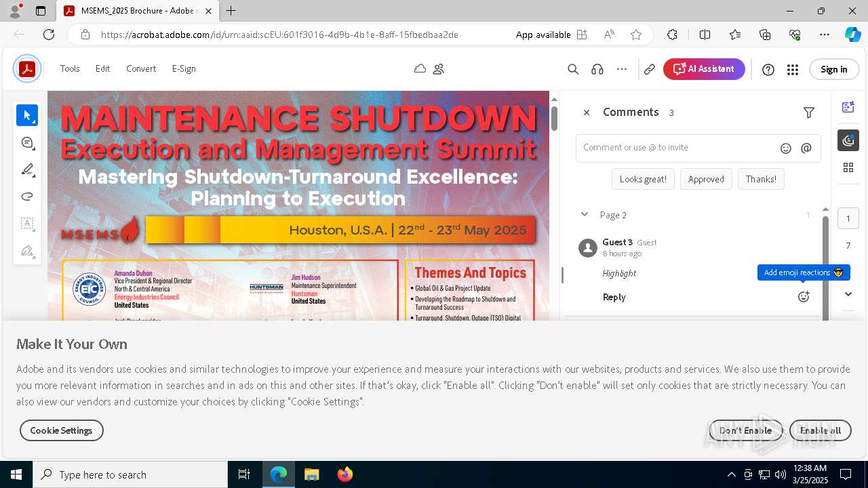Image resolution: width=868 pixels, height=488 pixels.
Task: Select the freehand Draw tool
Action: pyautogui.click(x=27, y=197)
